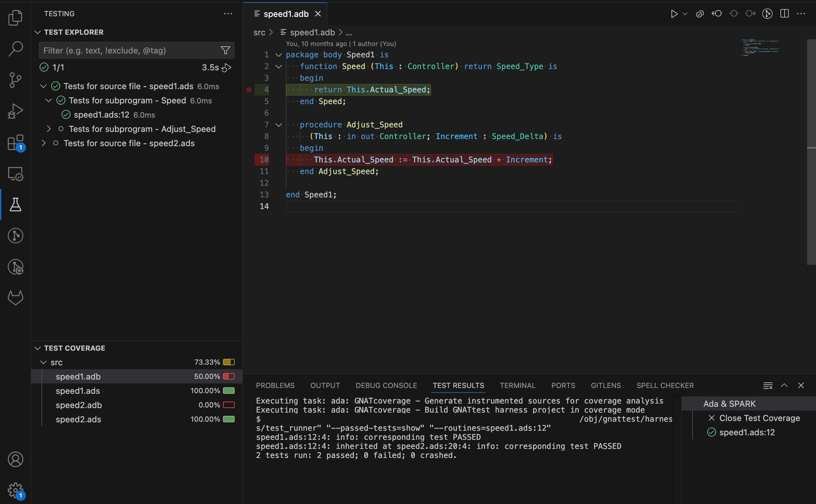816x504 pixels.
Task: Open the Accounts menu
Action: [15, 459]
